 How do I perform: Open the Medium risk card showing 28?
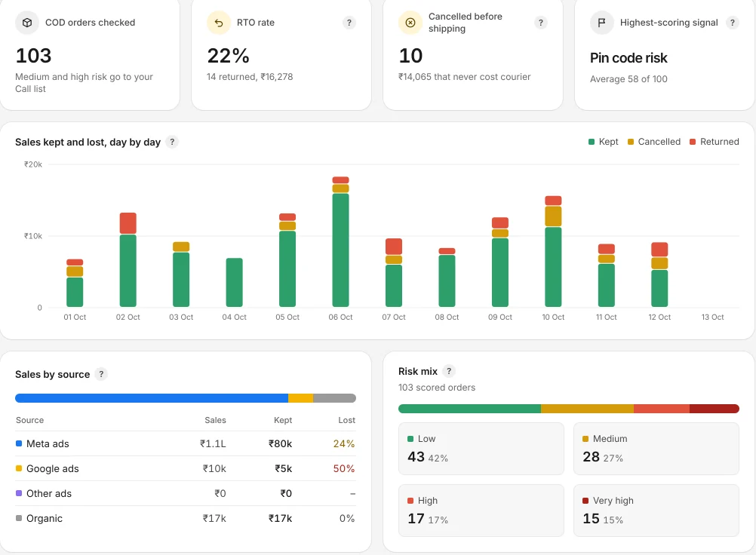pos(656,449)
